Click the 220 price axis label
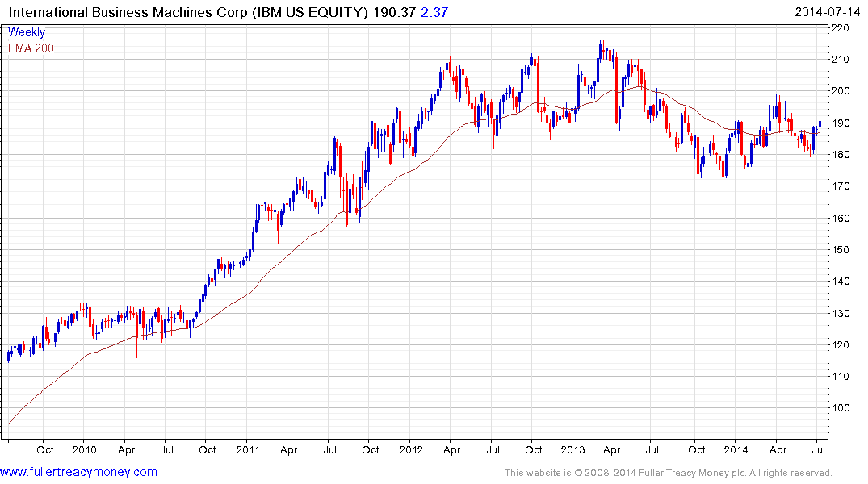 (x=840, y=27)
